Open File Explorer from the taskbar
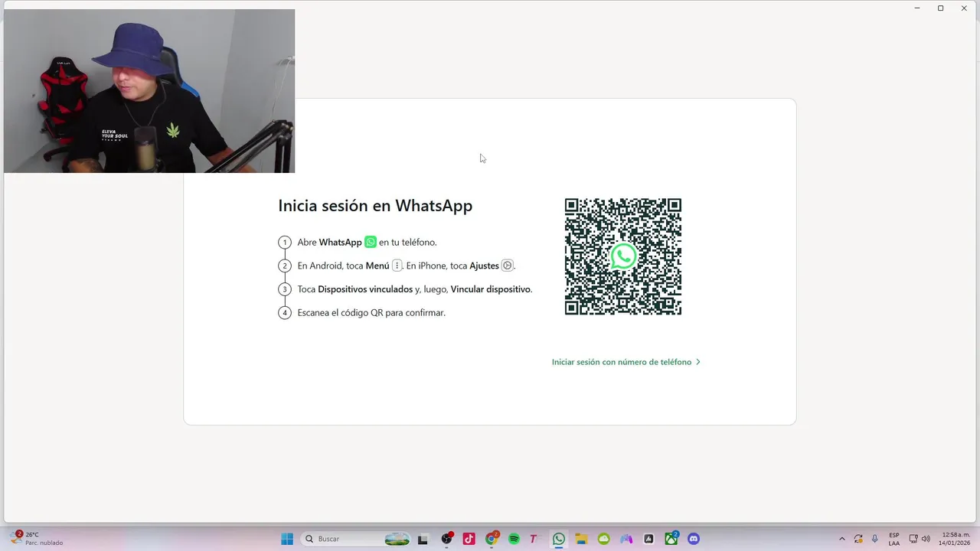 pos(581,539)
